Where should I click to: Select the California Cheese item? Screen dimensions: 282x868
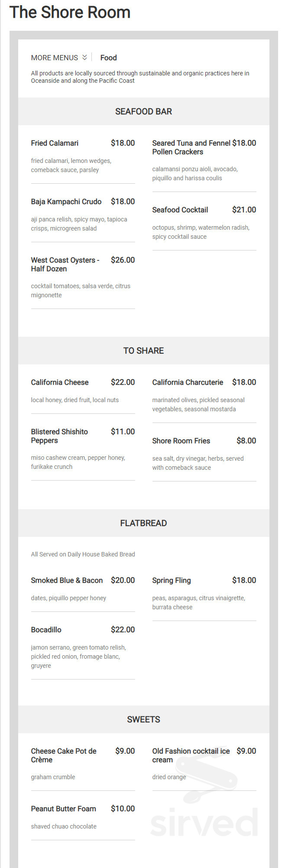tap(59, 382)
